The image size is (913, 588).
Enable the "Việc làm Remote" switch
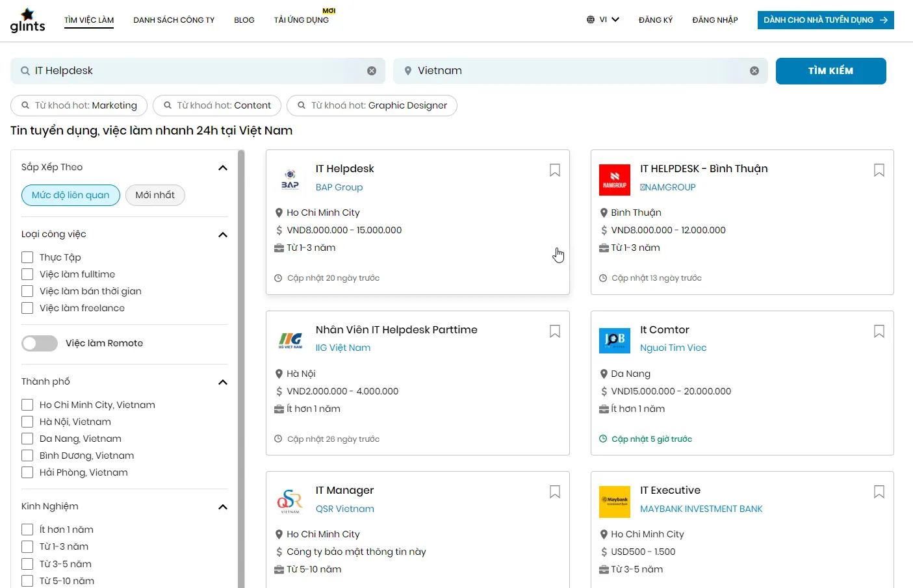tap(40, 342)
